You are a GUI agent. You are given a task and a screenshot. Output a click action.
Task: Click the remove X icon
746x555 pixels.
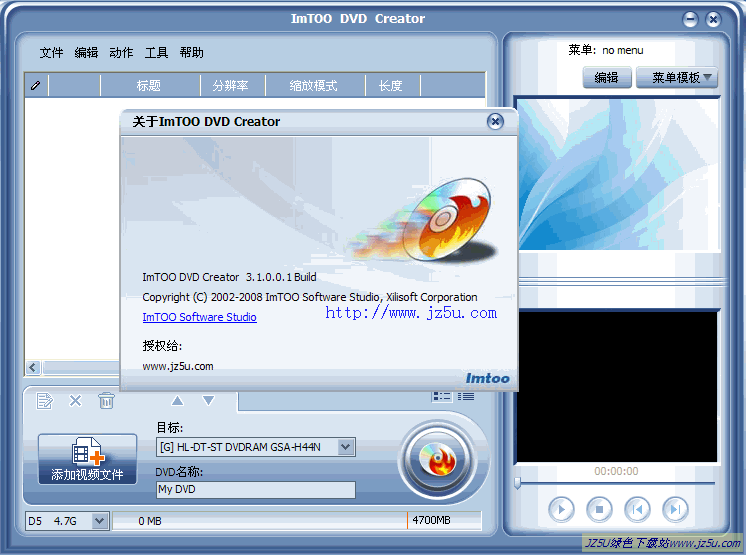click(x=75, y=401)
